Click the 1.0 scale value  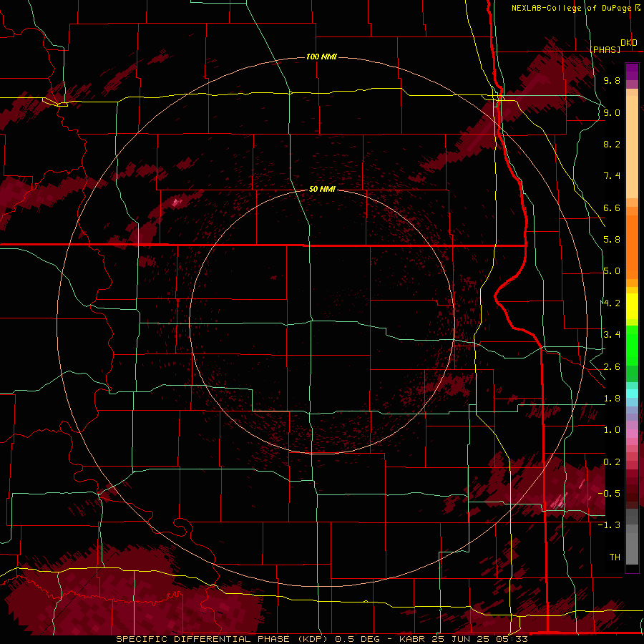point(612,430)
